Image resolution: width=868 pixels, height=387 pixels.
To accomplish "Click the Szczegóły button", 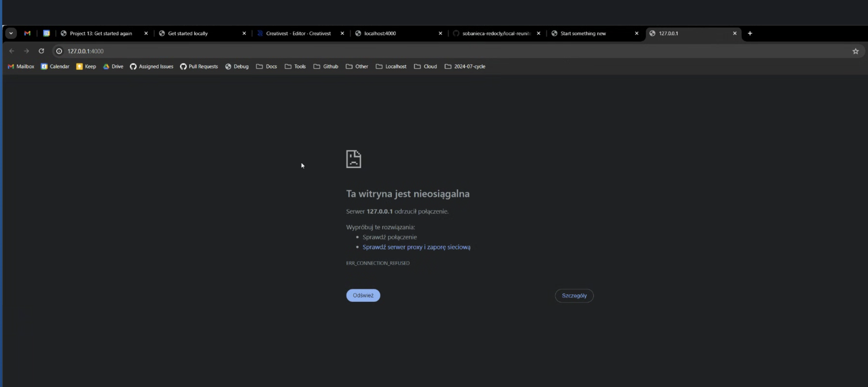I will pos(574,296).
